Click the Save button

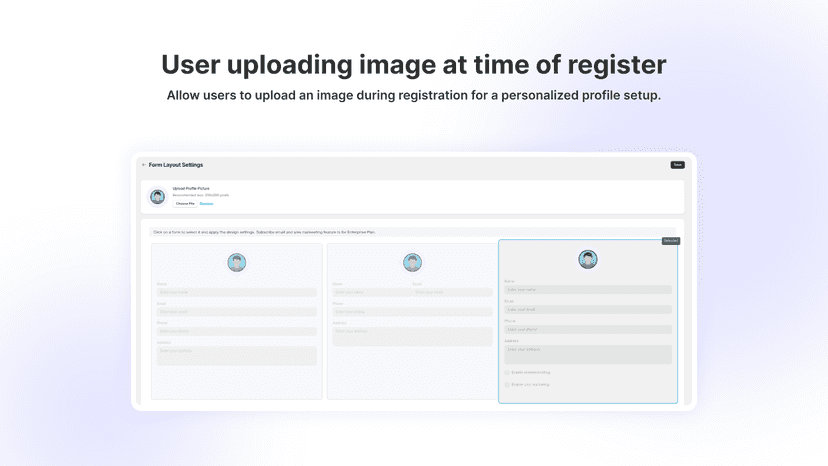click(x=678, y=165)
